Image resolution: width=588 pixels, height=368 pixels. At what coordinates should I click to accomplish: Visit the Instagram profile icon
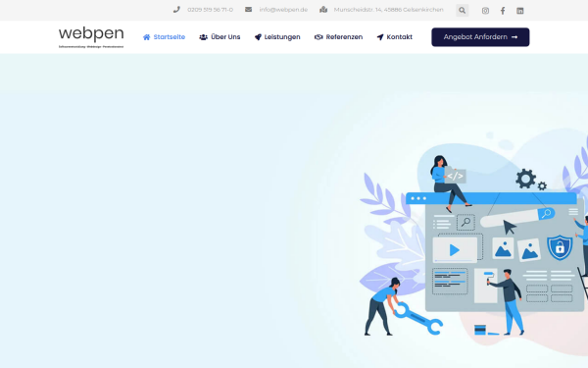485,11
